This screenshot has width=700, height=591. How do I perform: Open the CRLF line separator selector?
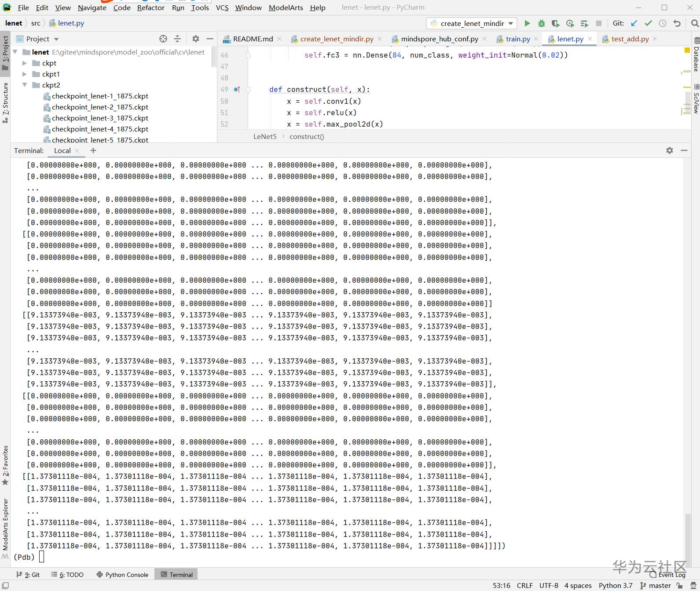[524, 585]
